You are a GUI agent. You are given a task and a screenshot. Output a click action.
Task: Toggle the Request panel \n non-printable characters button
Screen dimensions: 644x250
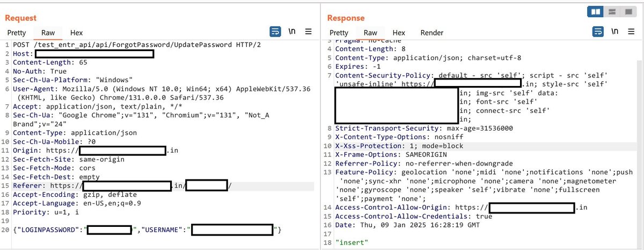point(292,32)
